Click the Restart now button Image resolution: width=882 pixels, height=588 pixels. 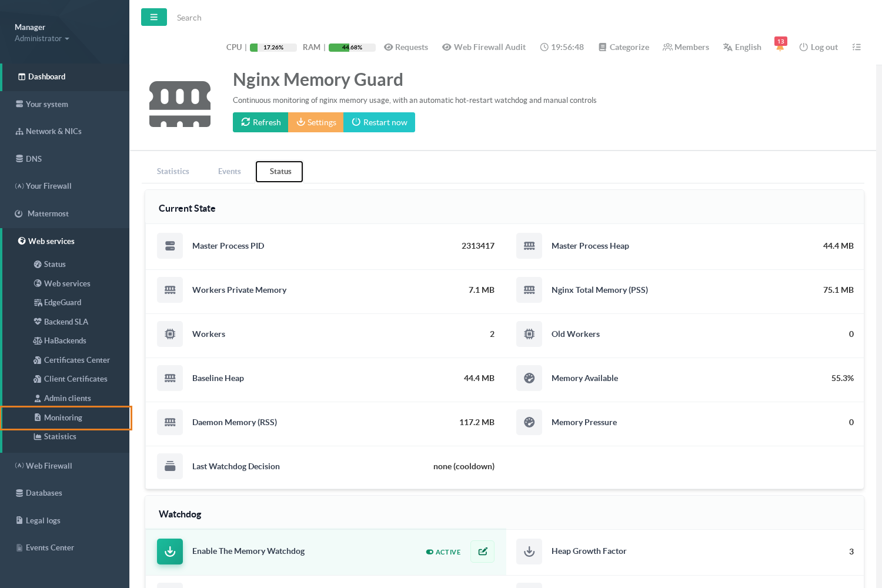pyautogui.click(x=379, y=122)
